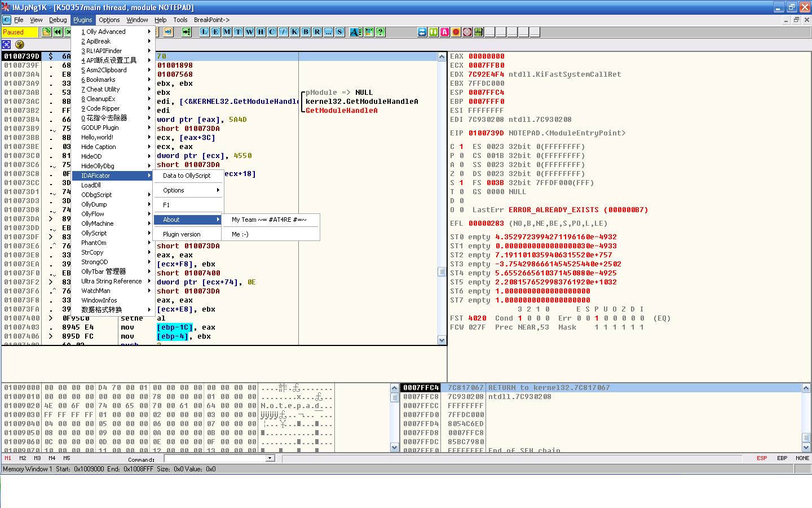Click the binary 010/101 toolbar icon

(478, 32)
